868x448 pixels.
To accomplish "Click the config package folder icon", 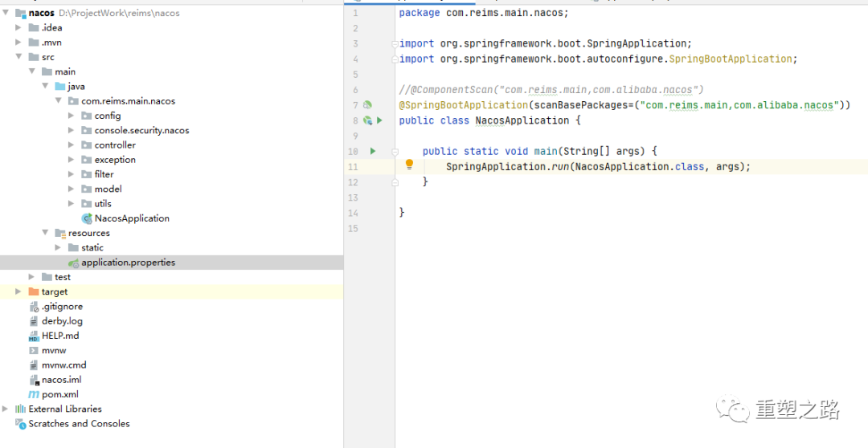I will point(86,116).
